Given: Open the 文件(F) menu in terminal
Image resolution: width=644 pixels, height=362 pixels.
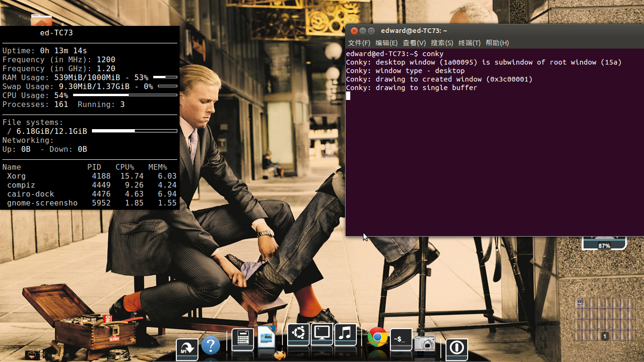Looking at the screenshot, I should pos(359,43).
